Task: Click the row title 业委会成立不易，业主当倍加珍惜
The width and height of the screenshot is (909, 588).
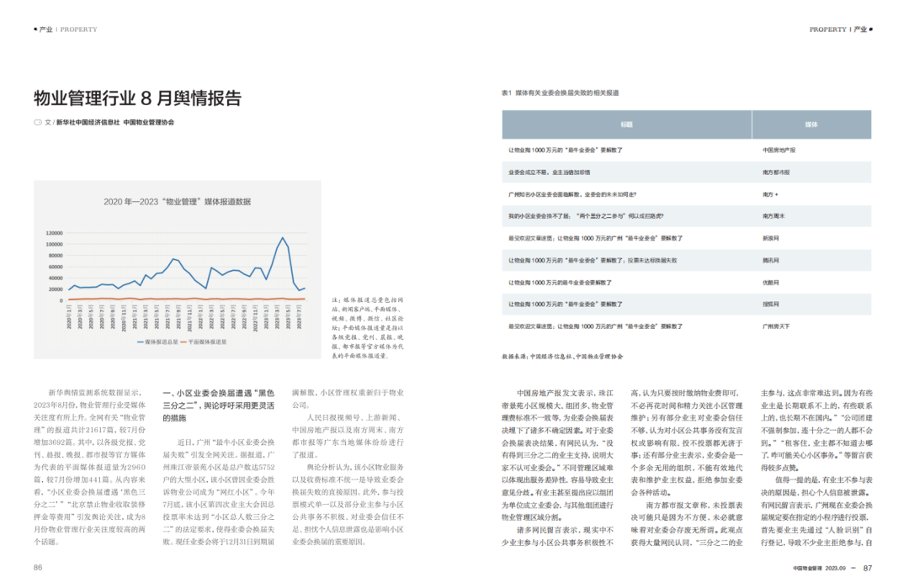Action: (549, 172)
